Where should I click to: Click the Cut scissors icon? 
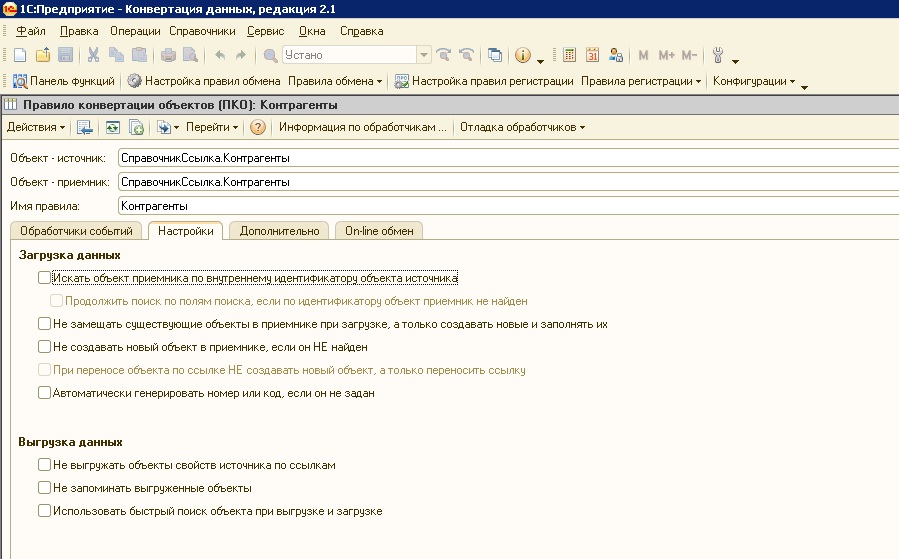pyautogui.click(x=93, y=55)
